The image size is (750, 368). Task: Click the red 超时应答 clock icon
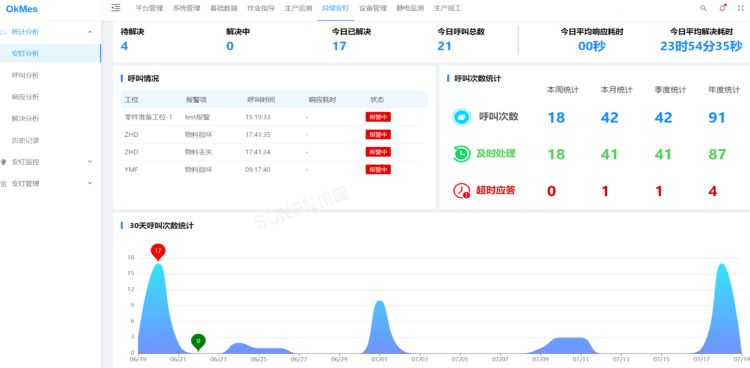pos(462,190)
